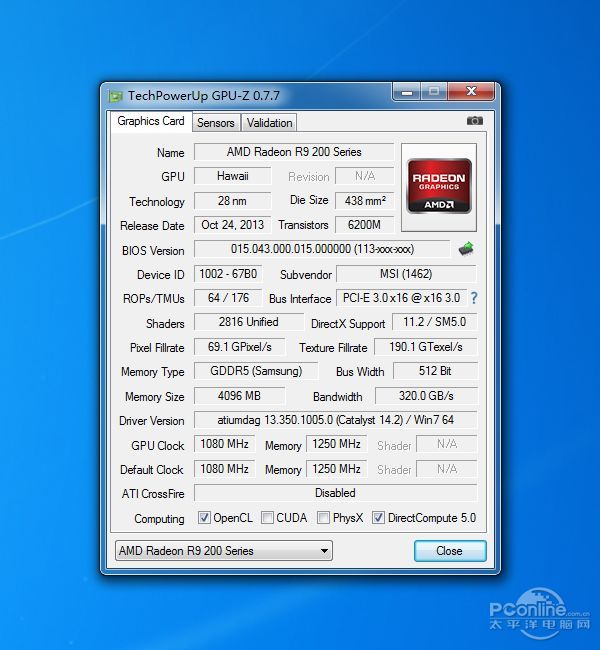The height and width of the screenshot is (650, 600).
Task: Click the DirectX Support value 11.2 / SM5.0
Action: (435, 322)
